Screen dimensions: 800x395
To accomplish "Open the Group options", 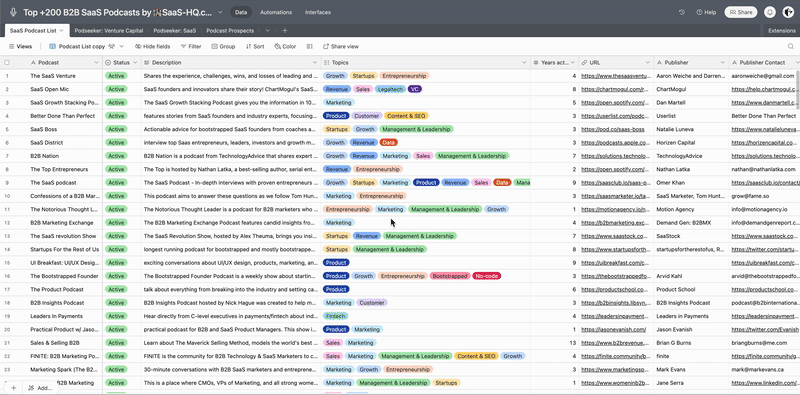I will click(x=223, y=46).
